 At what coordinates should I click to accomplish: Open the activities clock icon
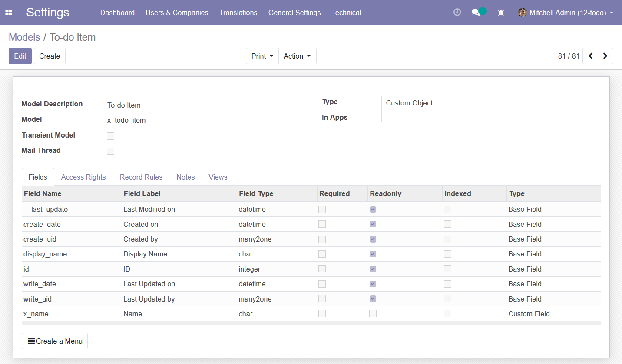point(457,12)
